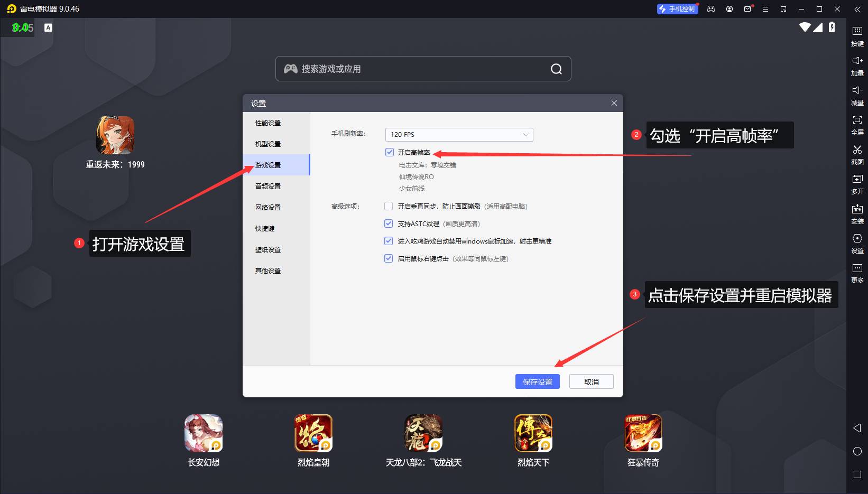868x494 pixels.
Task: Collapse the right sidebar with the double-chevron
Action: pos(857,9)
